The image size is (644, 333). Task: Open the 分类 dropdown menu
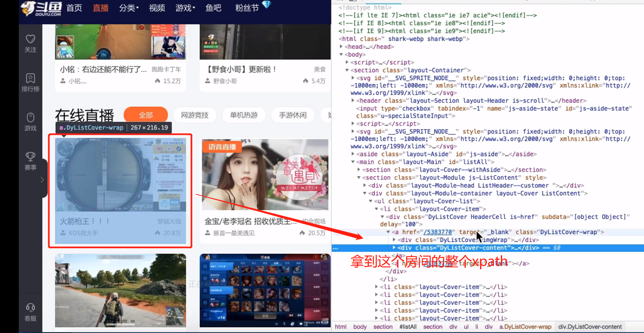(x=129, y=8)
